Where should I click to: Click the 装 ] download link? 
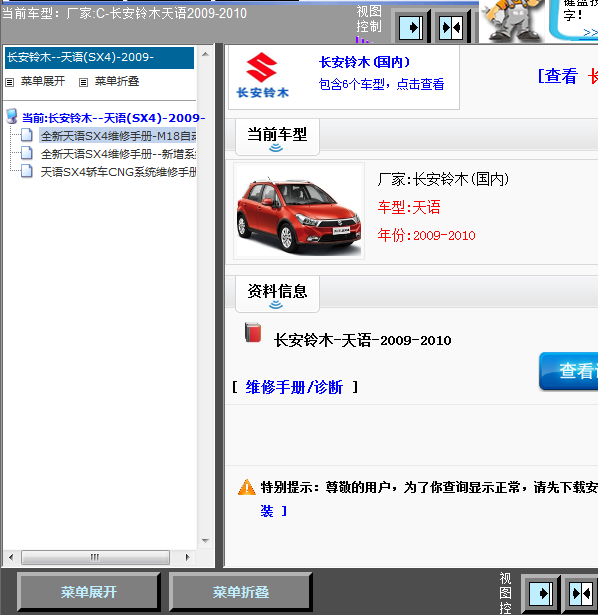(x=273, y=511)
